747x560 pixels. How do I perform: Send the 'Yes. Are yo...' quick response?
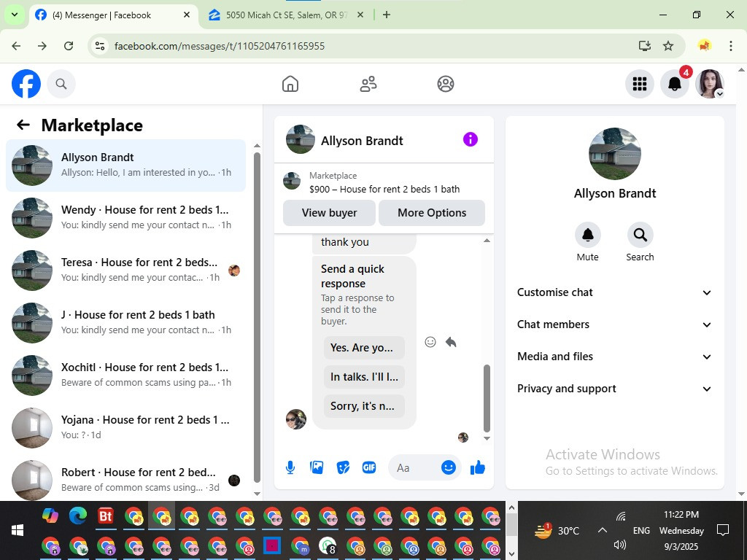[x=364, y=348]
